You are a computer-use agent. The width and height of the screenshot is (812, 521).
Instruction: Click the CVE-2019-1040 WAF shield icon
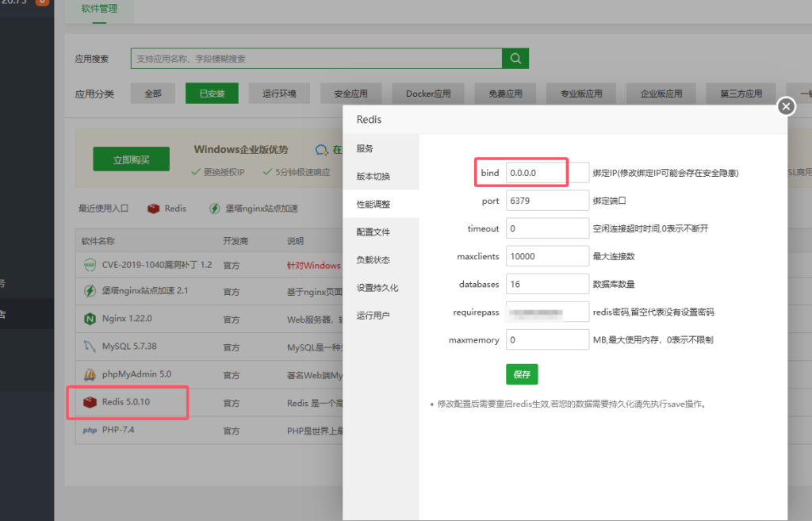pyautogui.click(x=90, y=265)
